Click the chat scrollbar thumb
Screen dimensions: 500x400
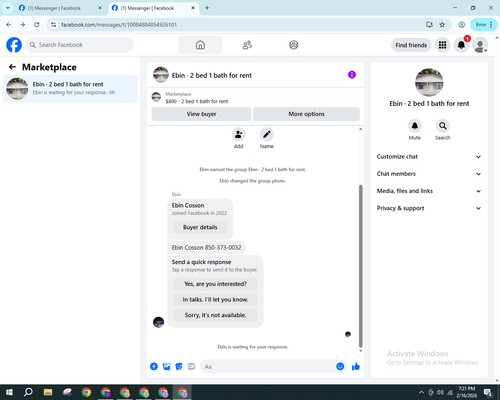coord(360,266)
